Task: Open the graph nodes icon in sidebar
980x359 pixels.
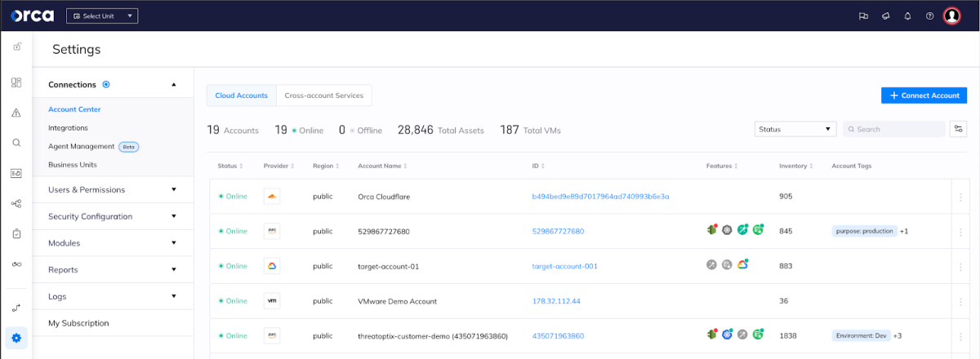Action: pos(16,203)
